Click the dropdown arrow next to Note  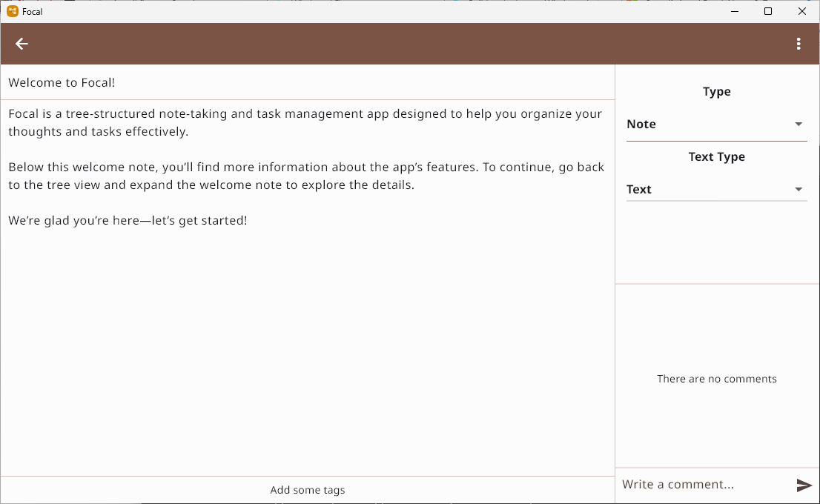[x=799, y=124]
